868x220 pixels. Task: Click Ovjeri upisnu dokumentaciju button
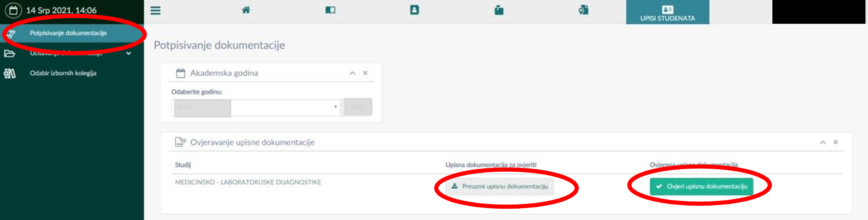[x=701, y=186]
